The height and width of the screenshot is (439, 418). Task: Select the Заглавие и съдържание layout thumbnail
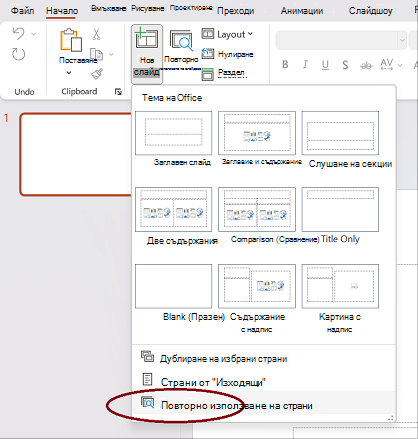(x=257, y=133)
